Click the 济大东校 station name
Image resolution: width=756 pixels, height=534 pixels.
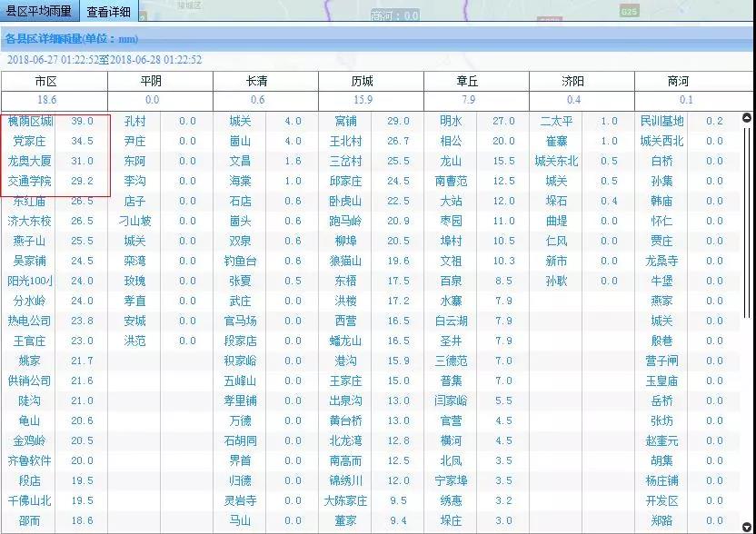click(29, 222)
